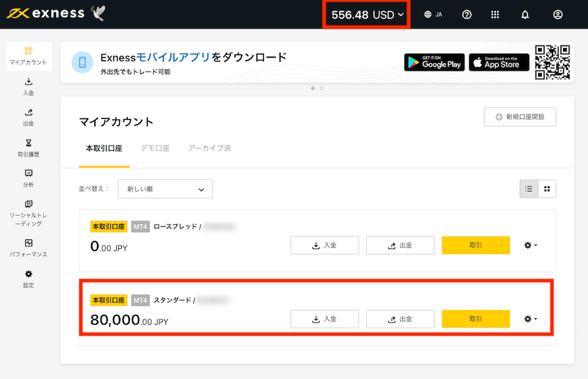Click the mobile app QR code
This screenshot has height=379, width=588.
pos(553,62)
